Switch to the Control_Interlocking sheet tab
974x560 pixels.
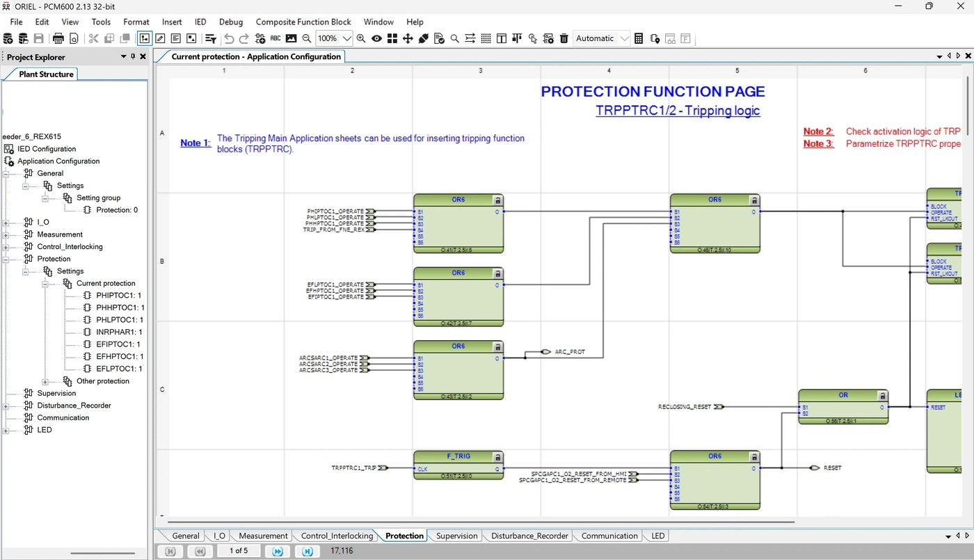coord(337,536)
